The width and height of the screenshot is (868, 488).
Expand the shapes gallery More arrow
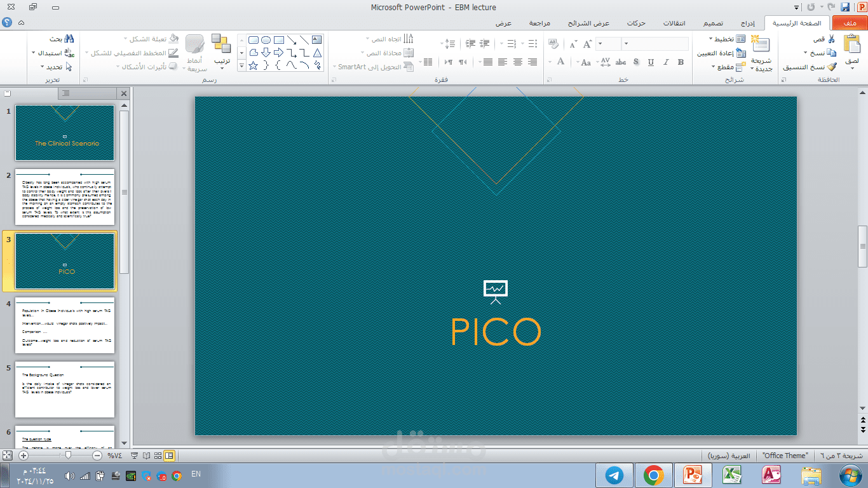[x=241, y=65]
